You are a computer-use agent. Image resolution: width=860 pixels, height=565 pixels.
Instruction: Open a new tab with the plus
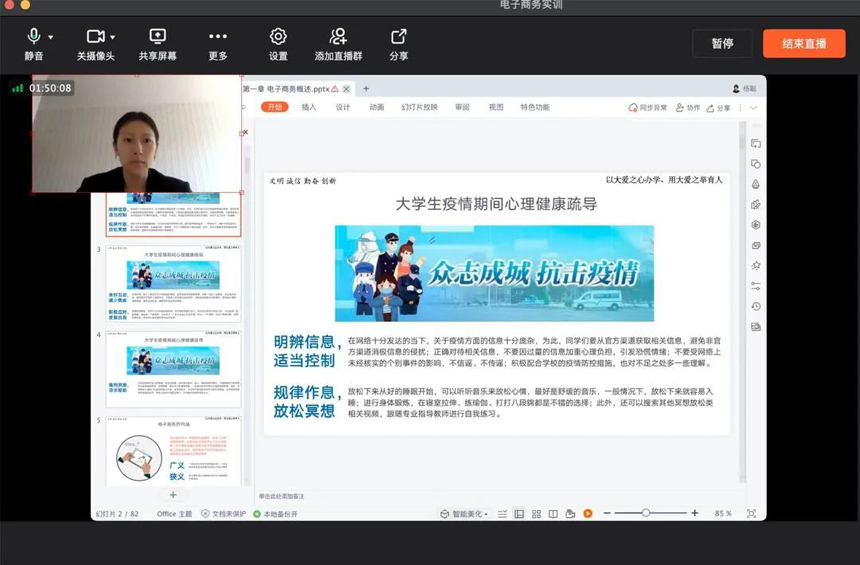click(366, 88)
